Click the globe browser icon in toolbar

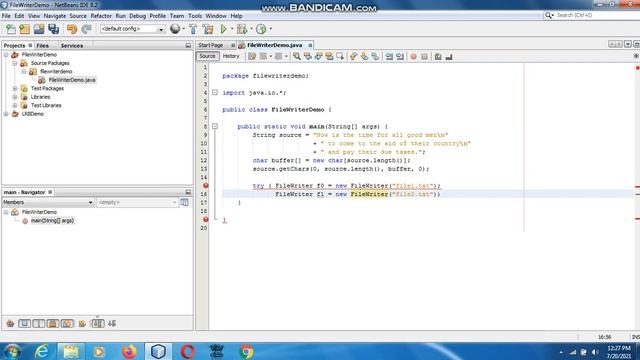point(175,29)
